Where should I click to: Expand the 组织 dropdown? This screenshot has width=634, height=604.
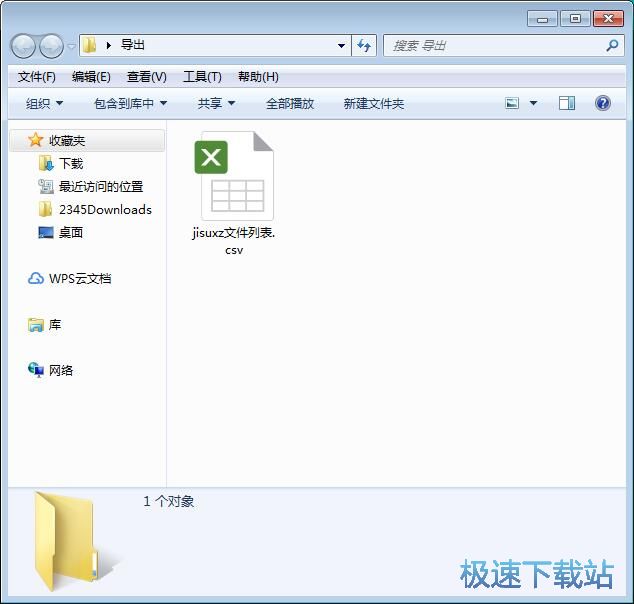point(44,103)
